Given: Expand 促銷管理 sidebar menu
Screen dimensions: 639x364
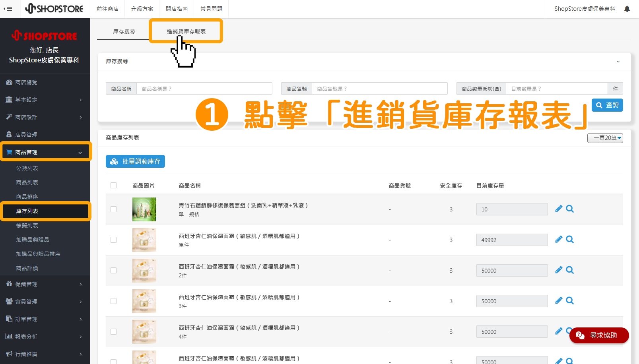Looking at the screenshot, I should [45, 284].
